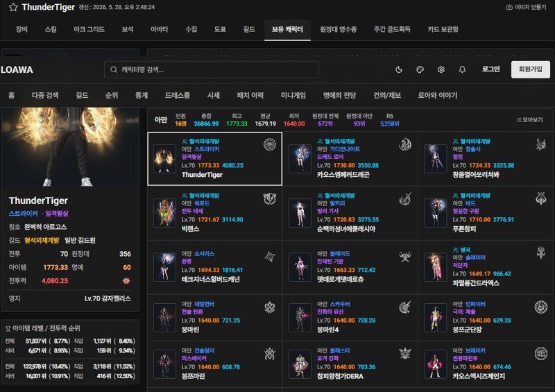
Task: Click the Sorceress class emblem on 테크지너스할버드캐넌 card
Action: coord(270,257)
